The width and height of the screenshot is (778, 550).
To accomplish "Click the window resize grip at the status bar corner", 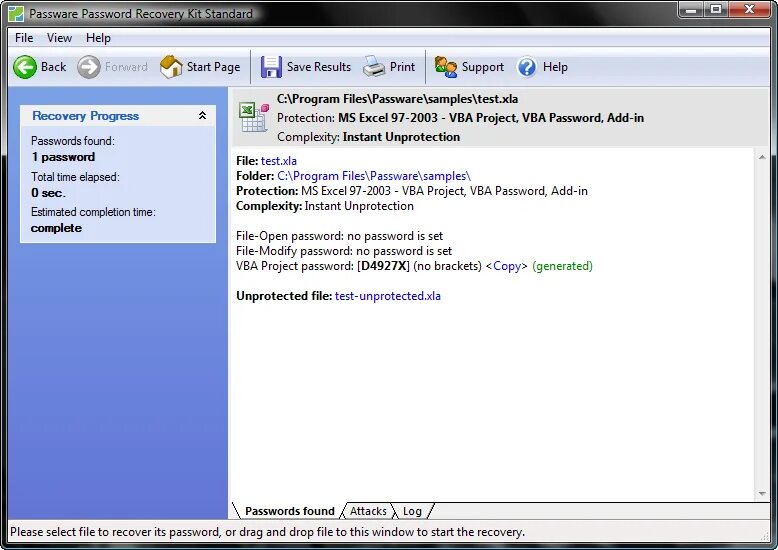I will pyautogui.click(x=765, y=536).
